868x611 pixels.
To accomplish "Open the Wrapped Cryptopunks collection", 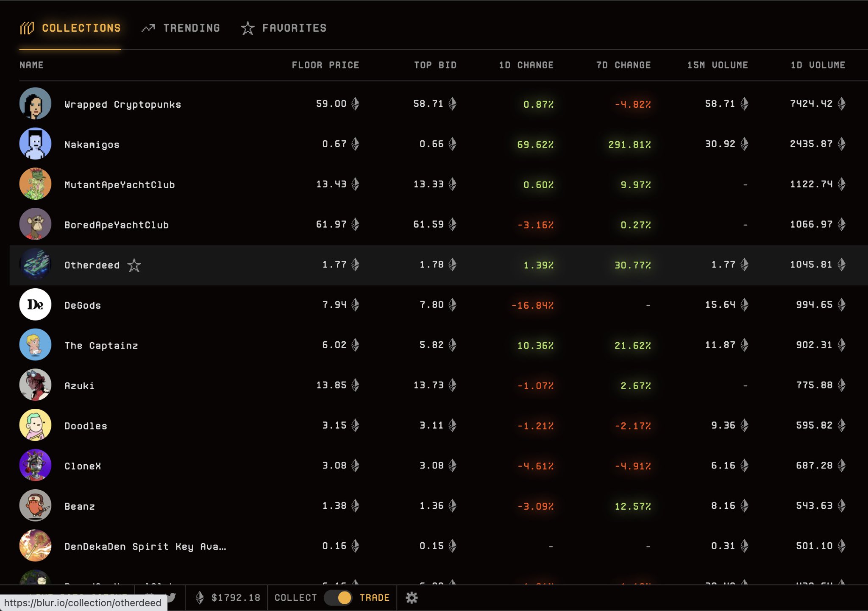I will point(122,105).
